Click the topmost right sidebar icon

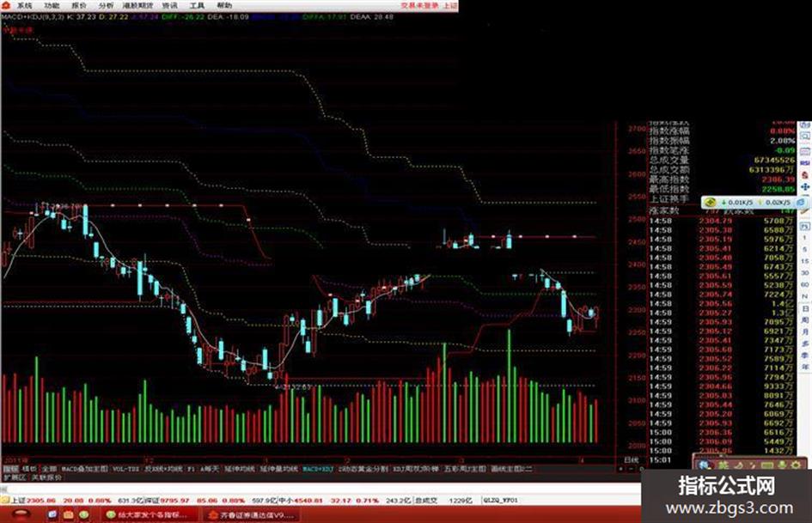(805, 126)
